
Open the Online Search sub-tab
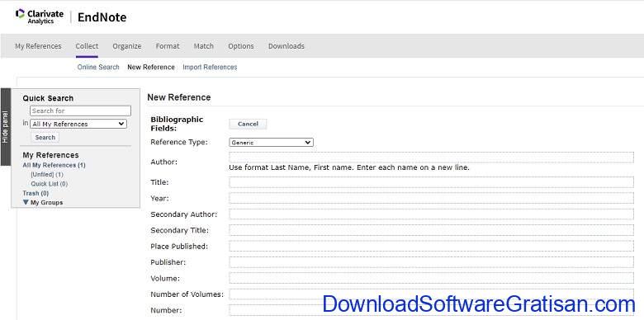pyautogui.click(x=98, y=67)
